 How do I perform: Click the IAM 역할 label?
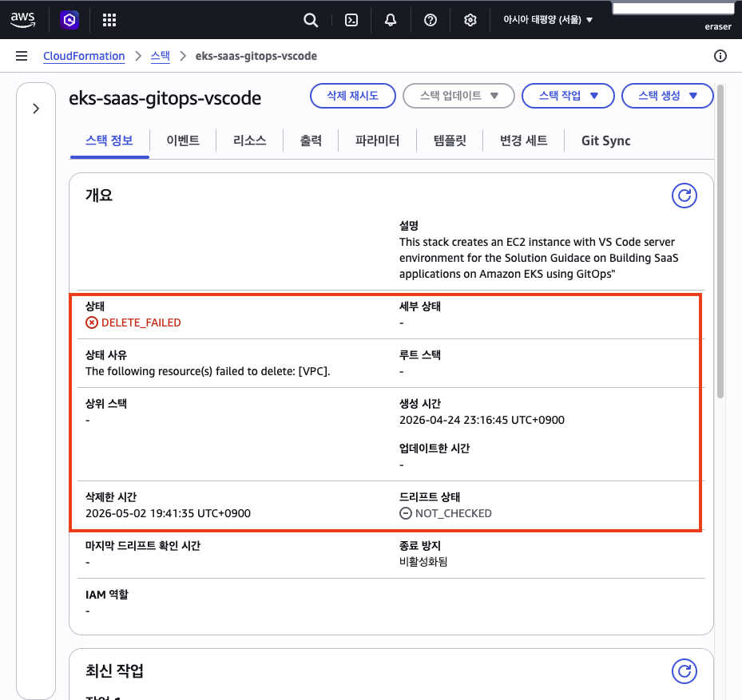pyautogui.click(x=107, y=595)
